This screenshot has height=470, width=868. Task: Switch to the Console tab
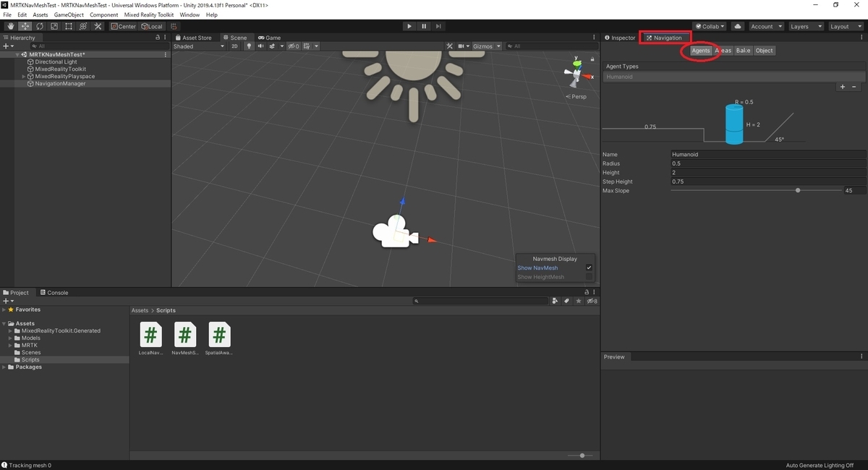54,293
